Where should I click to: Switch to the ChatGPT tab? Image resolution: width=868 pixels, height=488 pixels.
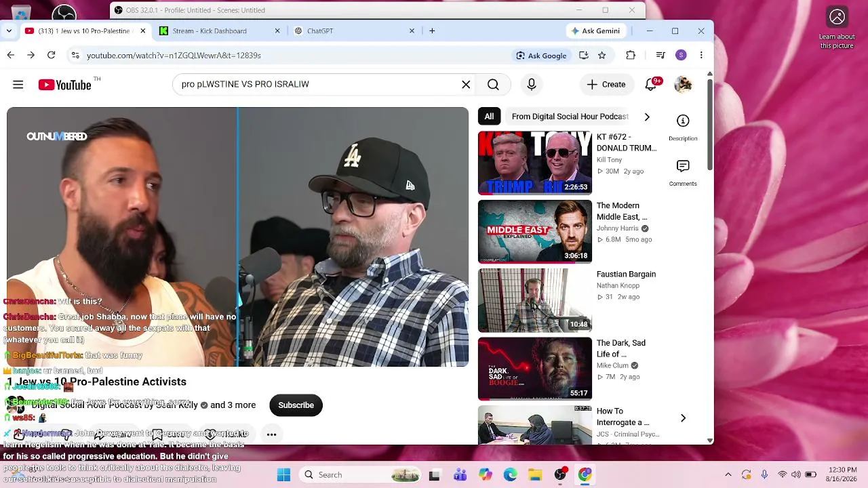[355, 30]
